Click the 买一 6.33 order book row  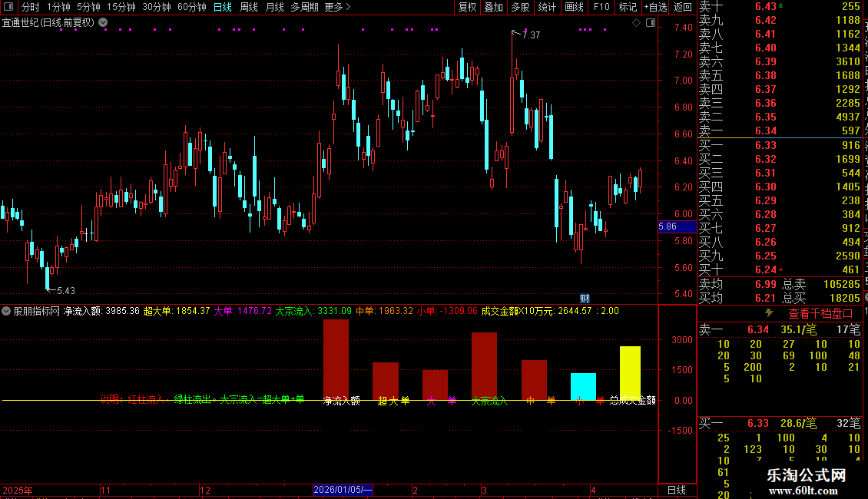(x=780, y=145)
